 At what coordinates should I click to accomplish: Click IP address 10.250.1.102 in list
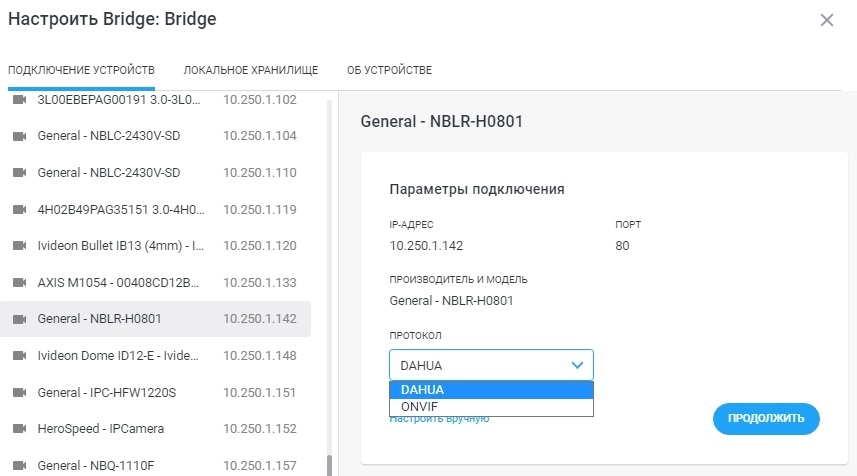click(260, 99)
